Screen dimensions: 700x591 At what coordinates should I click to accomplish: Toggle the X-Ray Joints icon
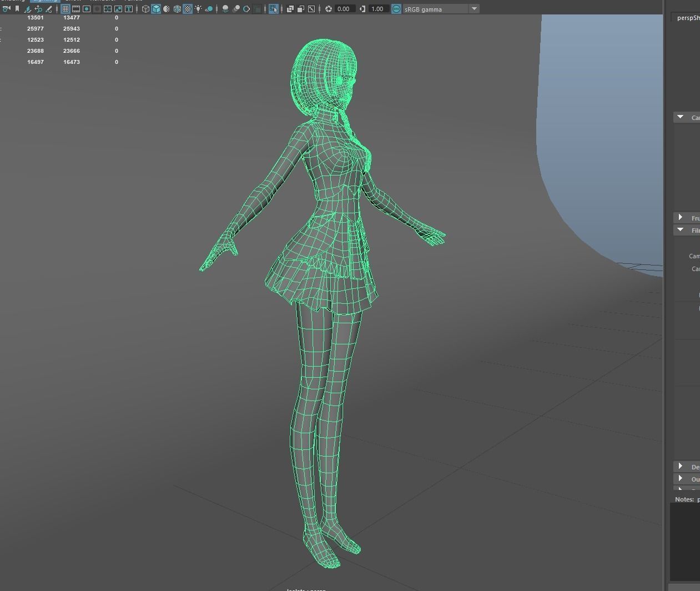click(x=311, y=9)
